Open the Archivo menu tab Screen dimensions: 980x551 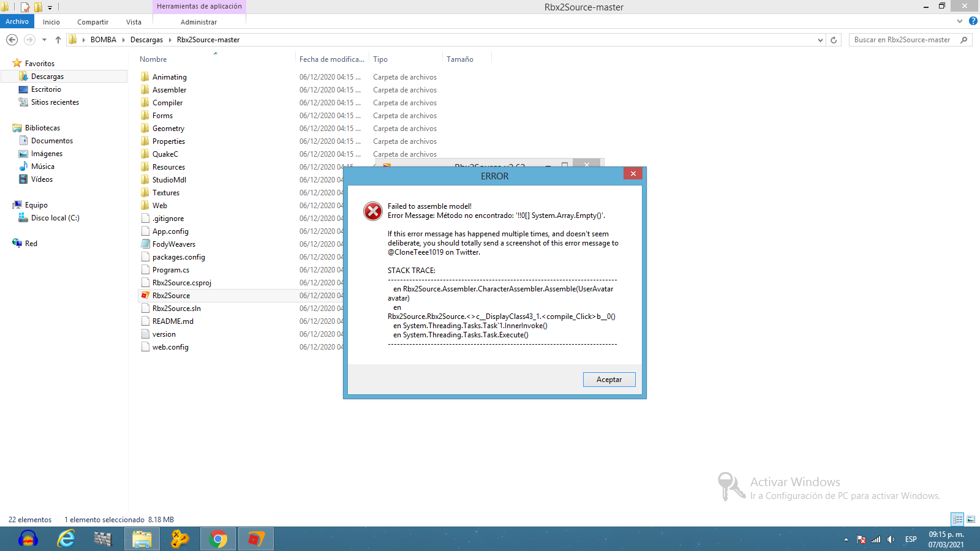point(17,21)
